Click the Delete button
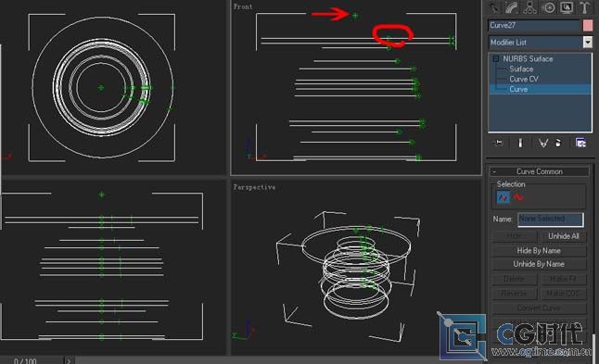Image resolution: width=599 pixels, height=364 pixels. click(514, 279)
